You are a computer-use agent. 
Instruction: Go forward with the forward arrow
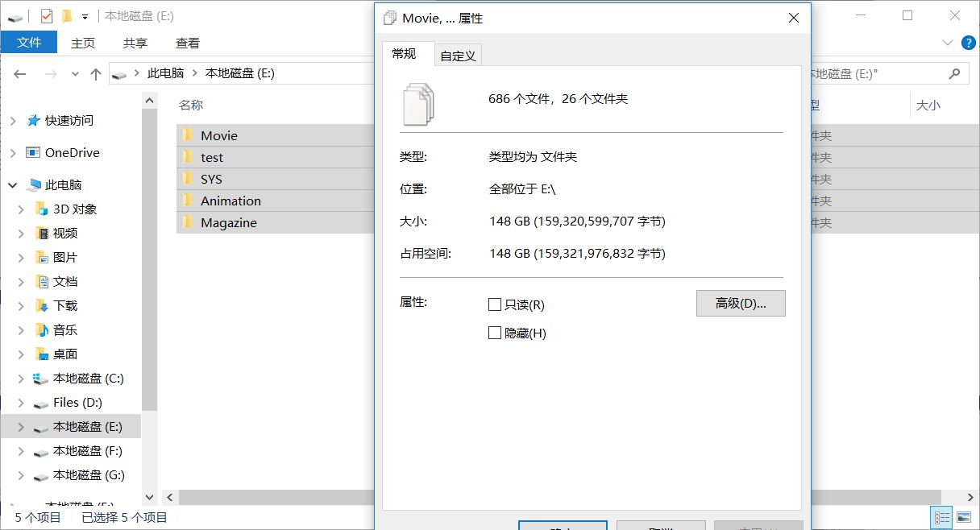(51, 73)
